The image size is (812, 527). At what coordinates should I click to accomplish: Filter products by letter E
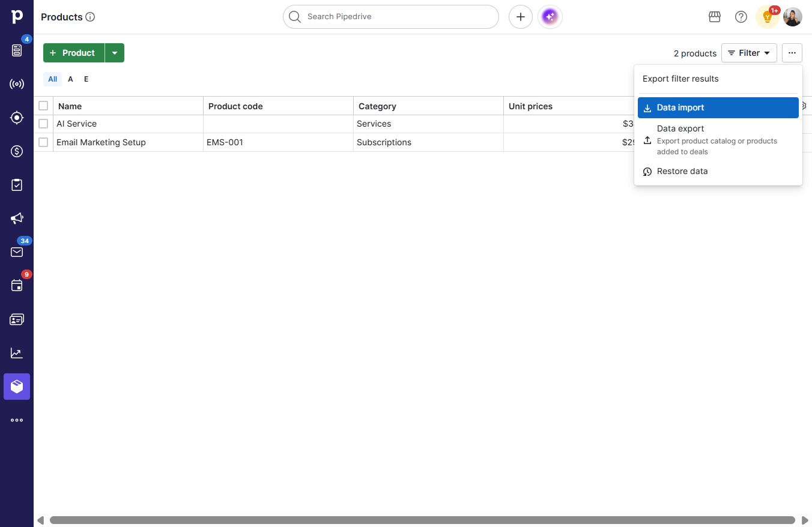86,79
